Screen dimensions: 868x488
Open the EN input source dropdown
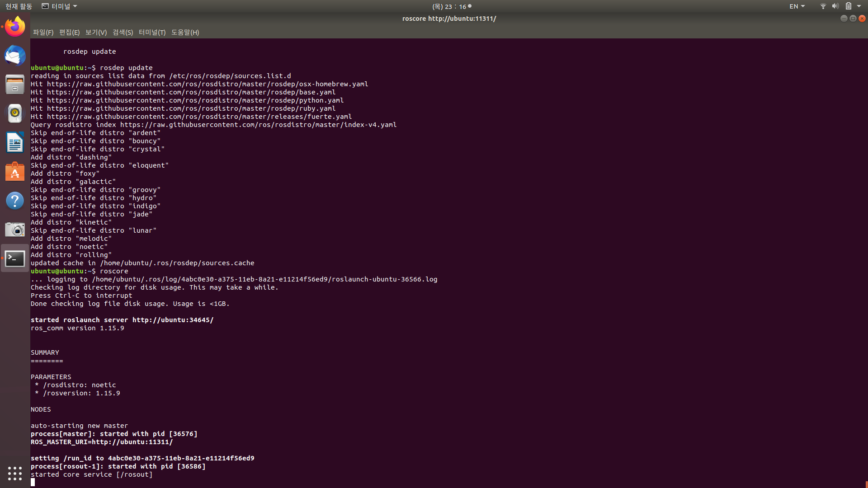tap(797, 6)
